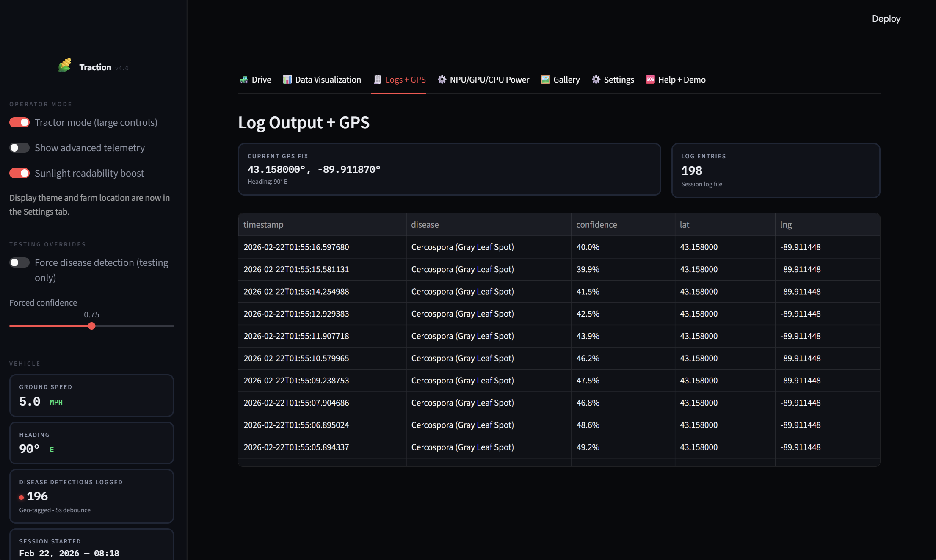Viewport: 936px width, 560px height.
Task: Click the chart icon for Data Visualization
Action: point(287,80)
